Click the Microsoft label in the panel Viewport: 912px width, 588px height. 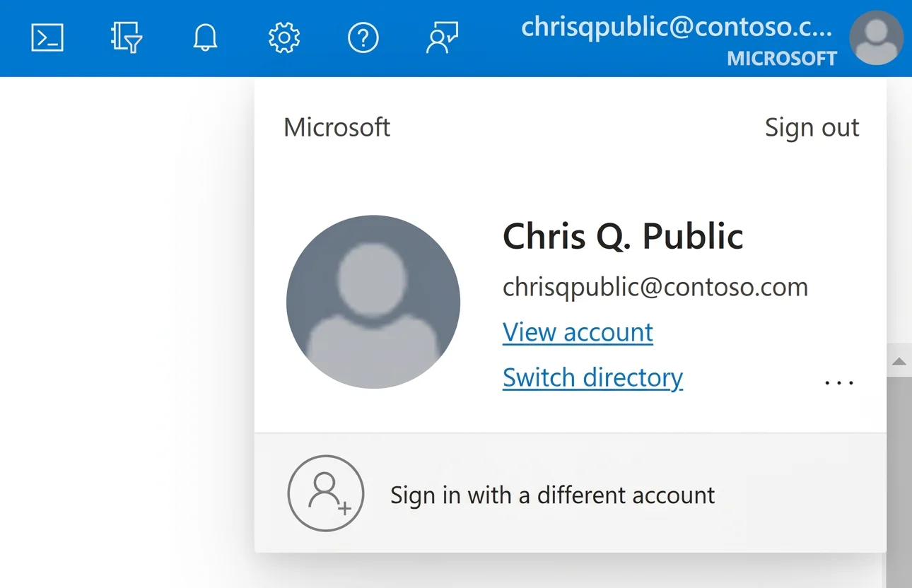(337, 127)
